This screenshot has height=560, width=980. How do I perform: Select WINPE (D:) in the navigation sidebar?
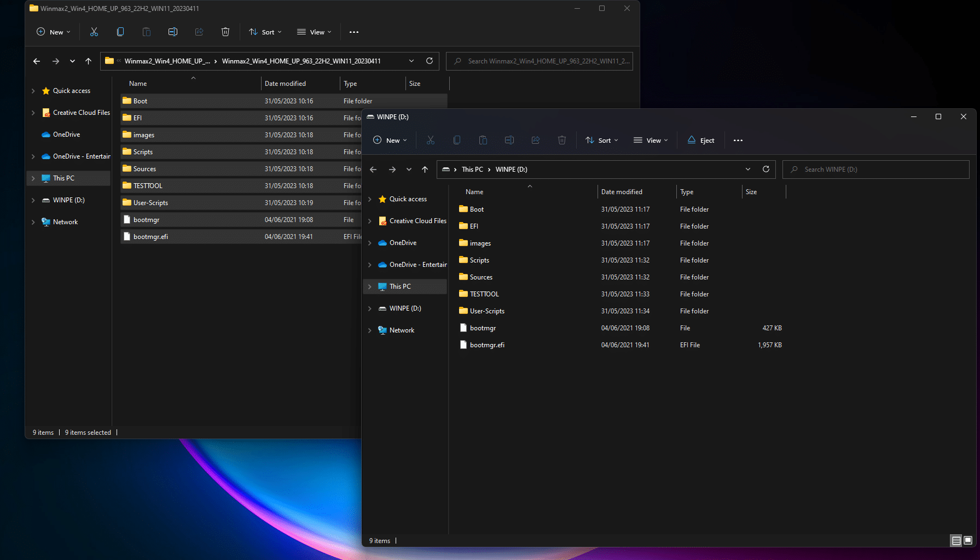point(405,308)
